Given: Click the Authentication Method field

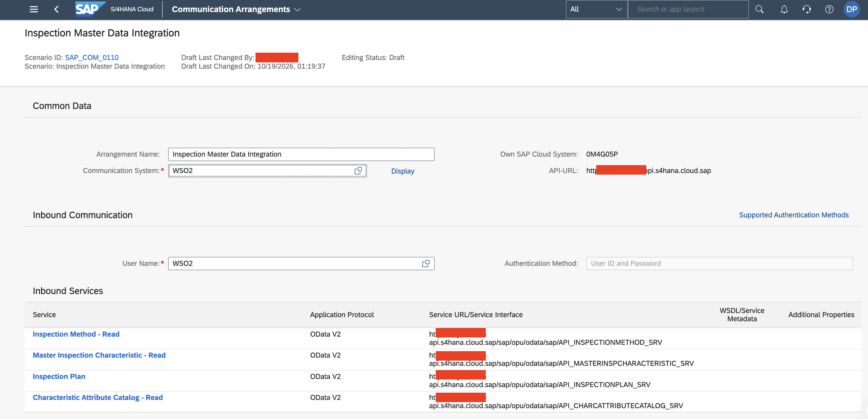Looking at the screenshot, I should pos(720,264).
